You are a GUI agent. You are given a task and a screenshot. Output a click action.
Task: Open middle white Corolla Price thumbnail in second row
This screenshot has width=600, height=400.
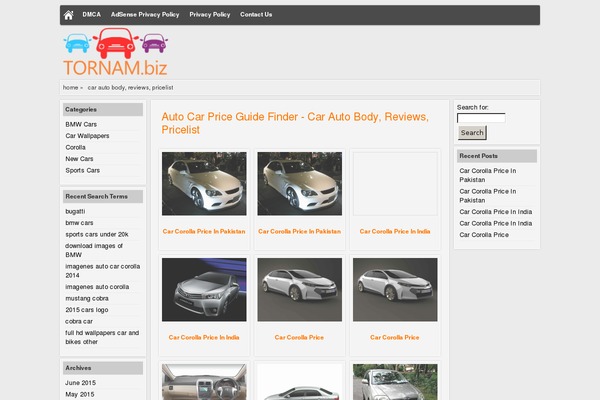point(300,290)
